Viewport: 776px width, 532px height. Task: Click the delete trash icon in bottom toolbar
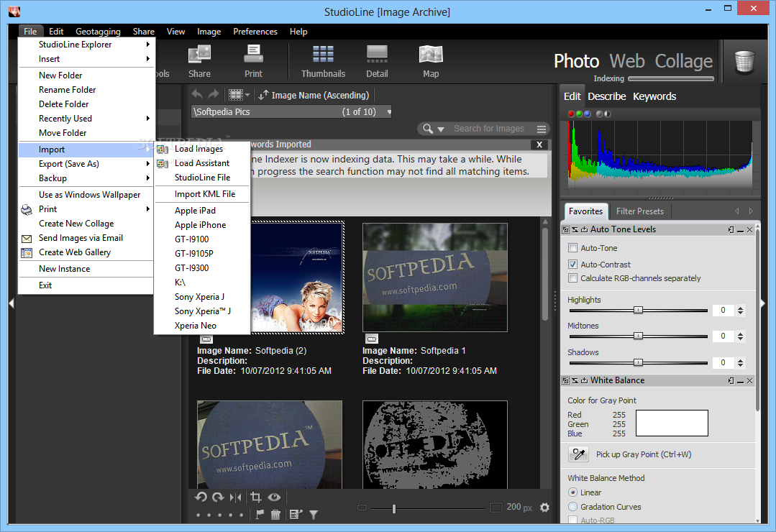[275, 515]
